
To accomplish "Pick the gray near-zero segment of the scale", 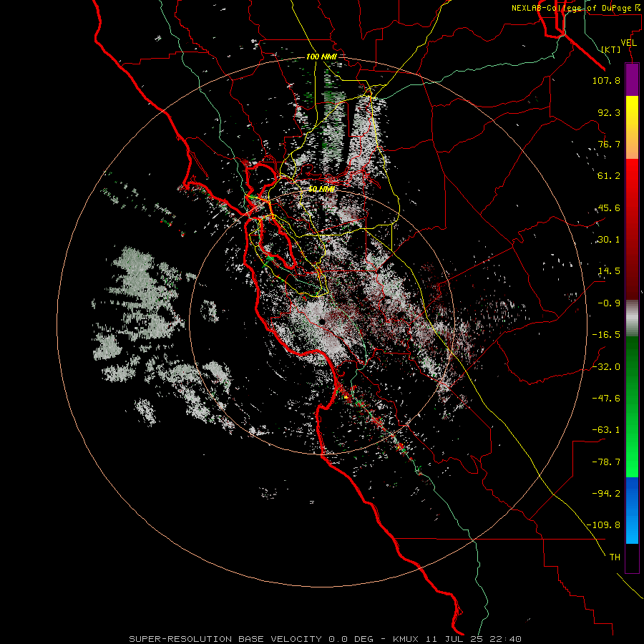I will pyautogui.click(x=632, y=318).
